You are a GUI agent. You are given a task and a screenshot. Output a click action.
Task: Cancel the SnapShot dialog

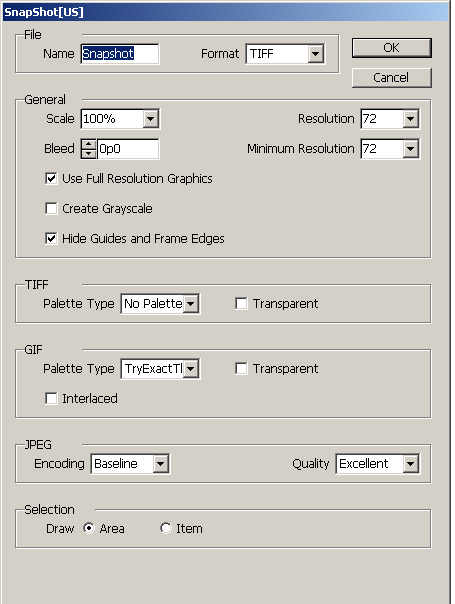(x=391, y=78)
